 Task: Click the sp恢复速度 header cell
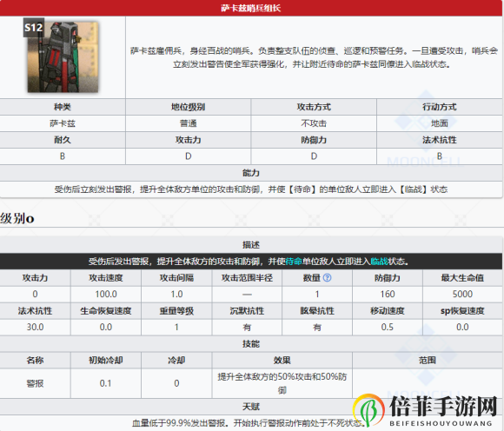click(x=462, y=311)
